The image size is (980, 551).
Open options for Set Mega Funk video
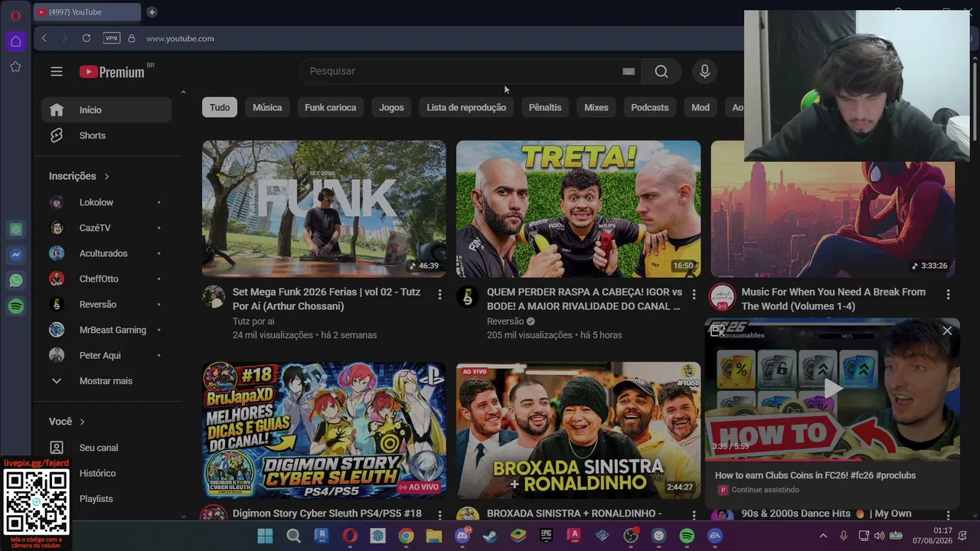coord(439,295)
